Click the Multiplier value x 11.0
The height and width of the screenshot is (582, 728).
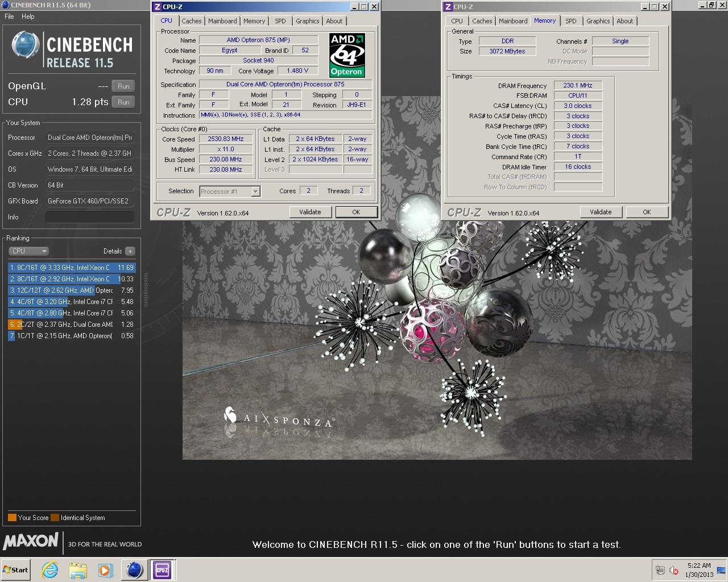[226, 149]
